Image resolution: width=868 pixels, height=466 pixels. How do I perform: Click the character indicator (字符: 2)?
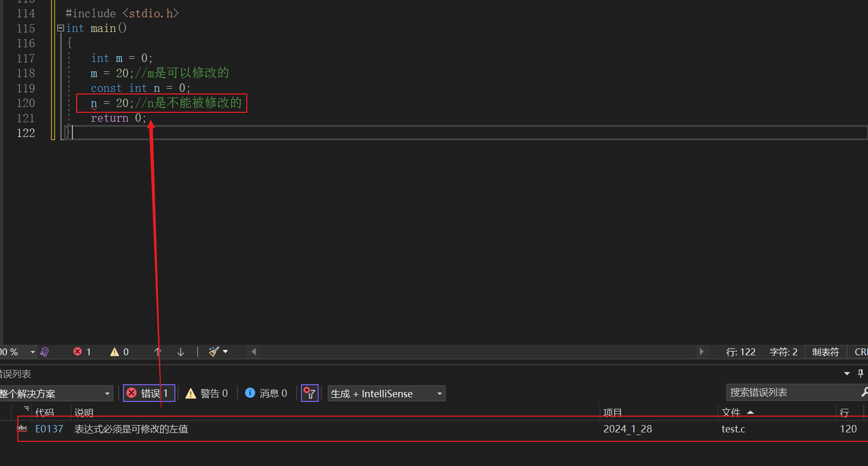point(783,352)
